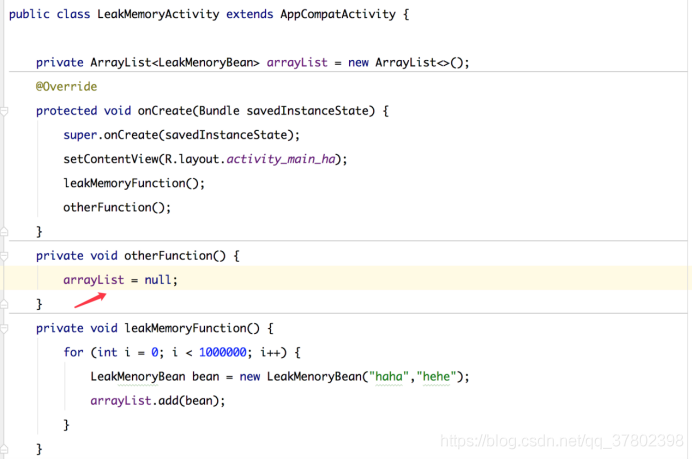Click the super.onCreate(savedInstanceState) call
Screen dimensions: 693x459
pos(181,135)
